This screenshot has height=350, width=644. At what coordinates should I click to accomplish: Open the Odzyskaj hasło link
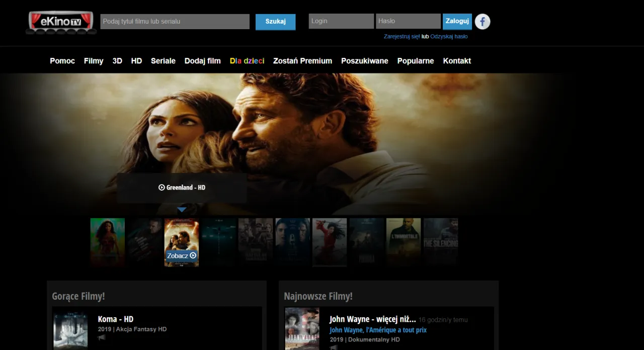(x=449, y=37)
